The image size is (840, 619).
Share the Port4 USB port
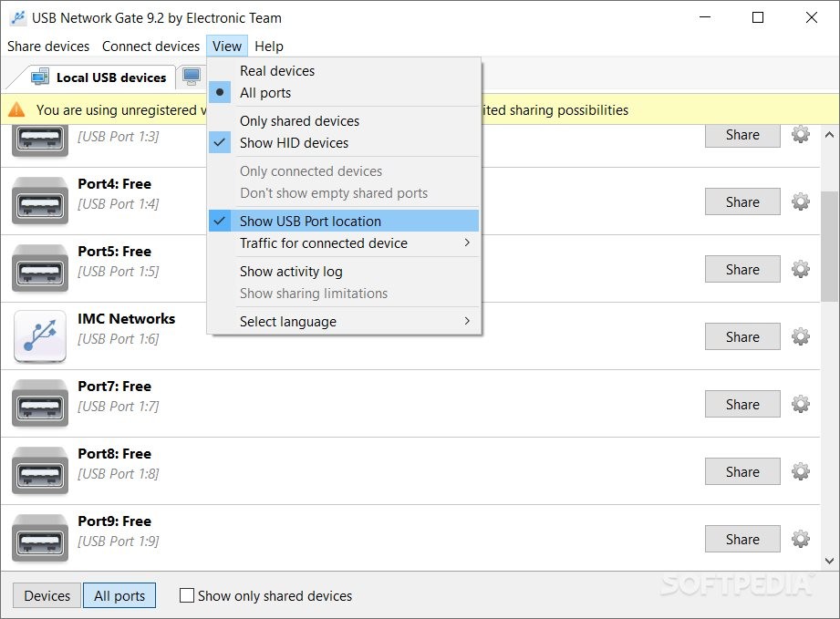(742, 201)
